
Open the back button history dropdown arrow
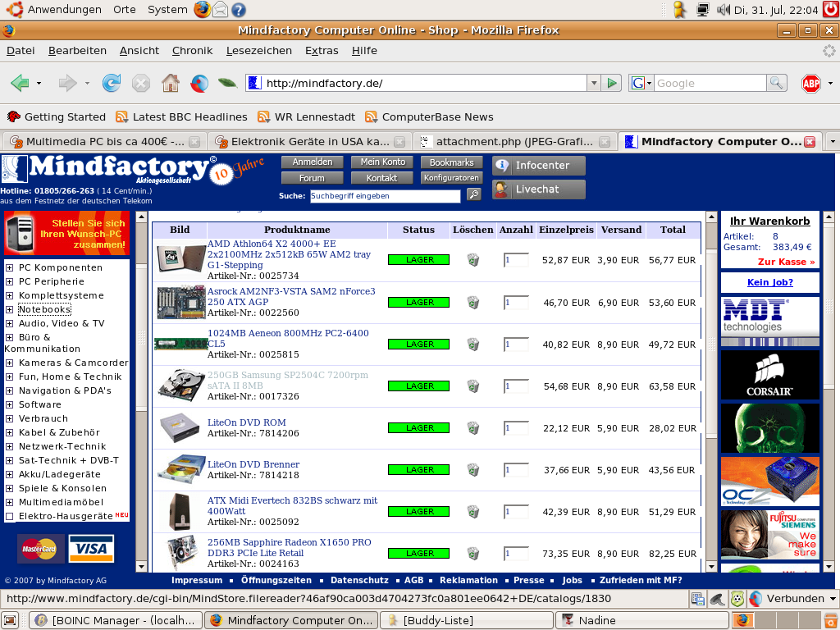click(39, 83)
